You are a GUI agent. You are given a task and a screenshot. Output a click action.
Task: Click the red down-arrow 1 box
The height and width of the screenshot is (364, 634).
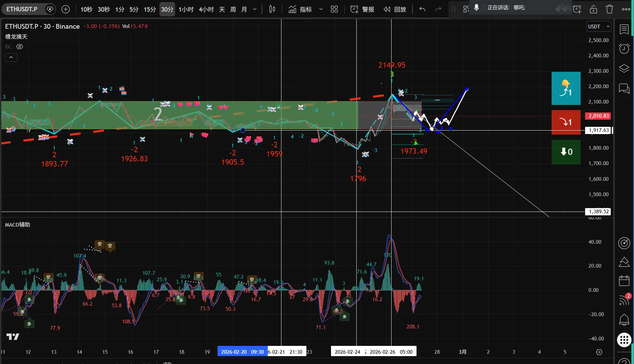(x=566, y=122)
